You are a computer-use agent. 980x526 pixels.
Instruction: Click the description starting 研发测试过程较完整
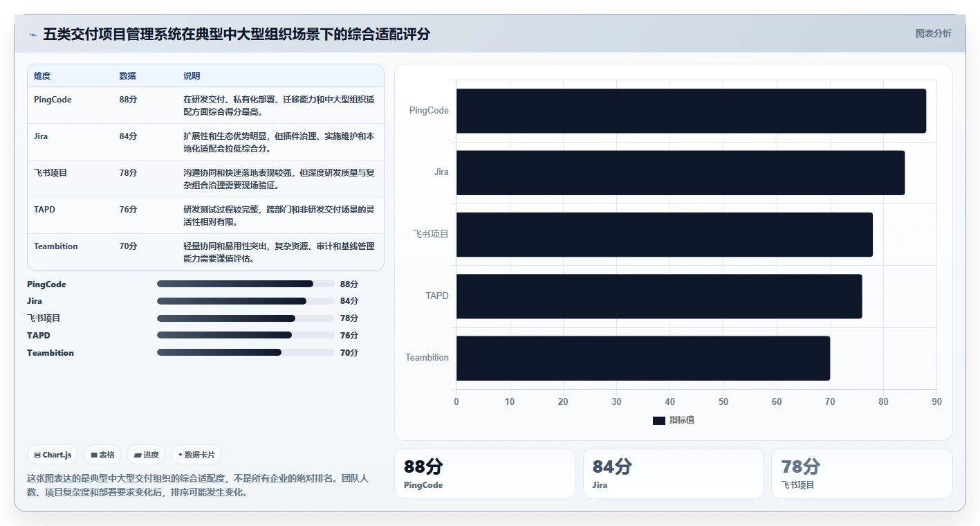[x=279, y=215]
